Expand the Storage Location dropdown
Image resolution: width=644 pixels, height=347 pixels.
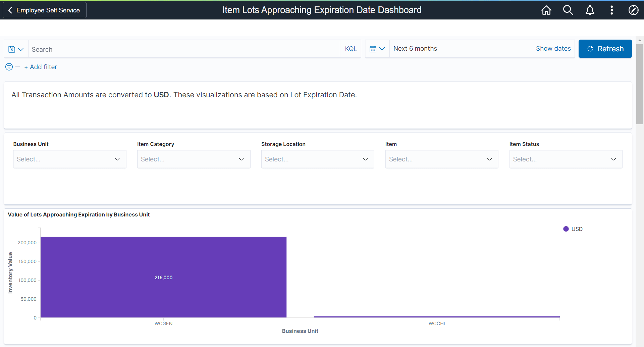[318, 159]
